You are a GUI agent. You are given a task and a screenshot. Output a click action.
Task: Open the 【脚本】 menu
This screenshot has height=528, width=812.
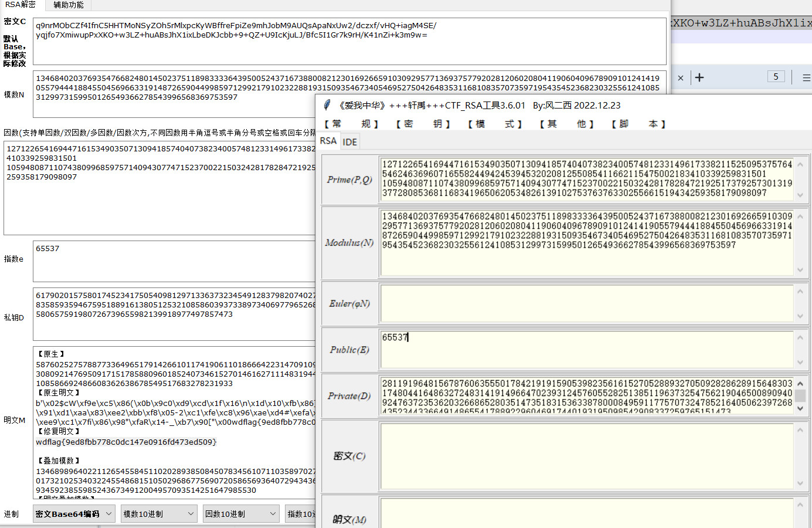[638, 124]
